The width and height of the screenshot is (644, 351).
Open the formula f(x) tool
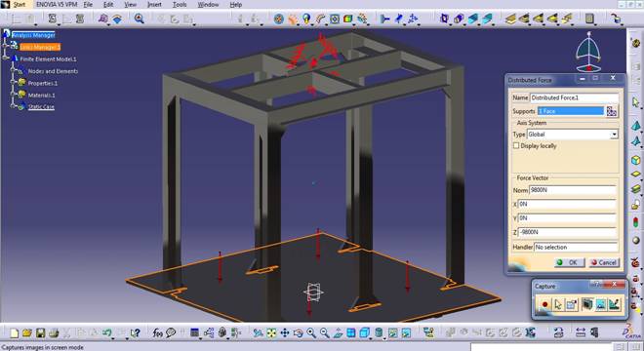158,332
